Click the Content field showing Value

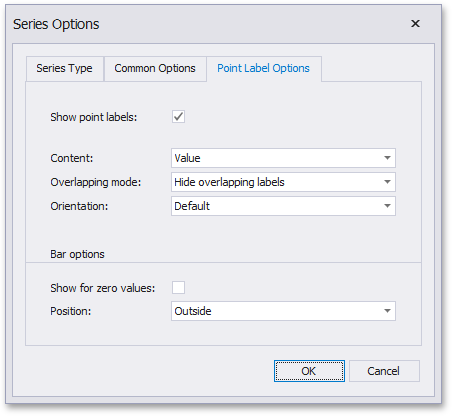click(x=283, y=158)
